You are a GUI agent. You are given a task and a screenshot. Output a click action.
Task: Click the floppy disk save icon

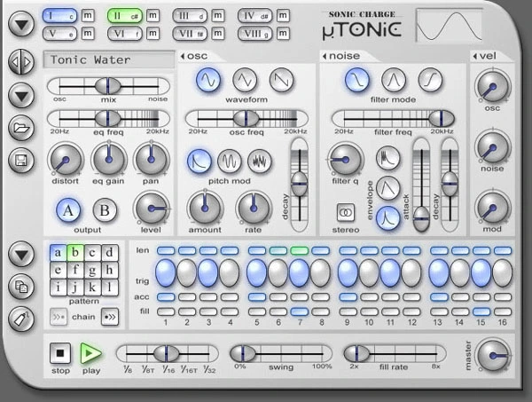(20, 161)
